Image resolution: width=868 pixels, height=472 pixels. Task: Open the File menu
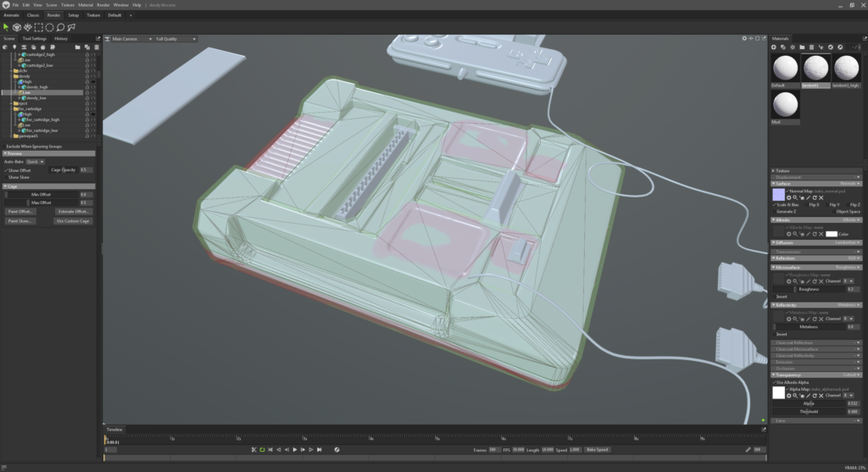click(15, 5)
